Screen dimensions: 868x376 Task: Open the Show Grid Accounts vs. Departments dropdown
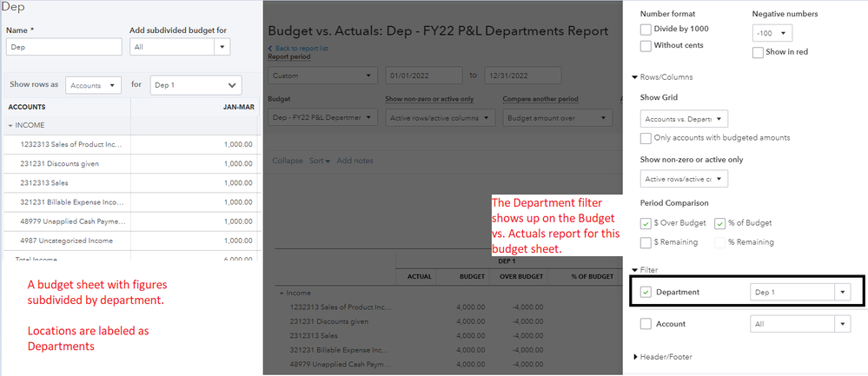pos(684,118)
